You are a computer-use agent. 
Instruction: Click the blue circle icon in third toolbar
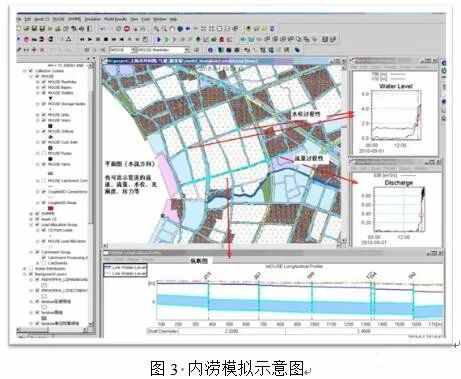tap(210, 50)
